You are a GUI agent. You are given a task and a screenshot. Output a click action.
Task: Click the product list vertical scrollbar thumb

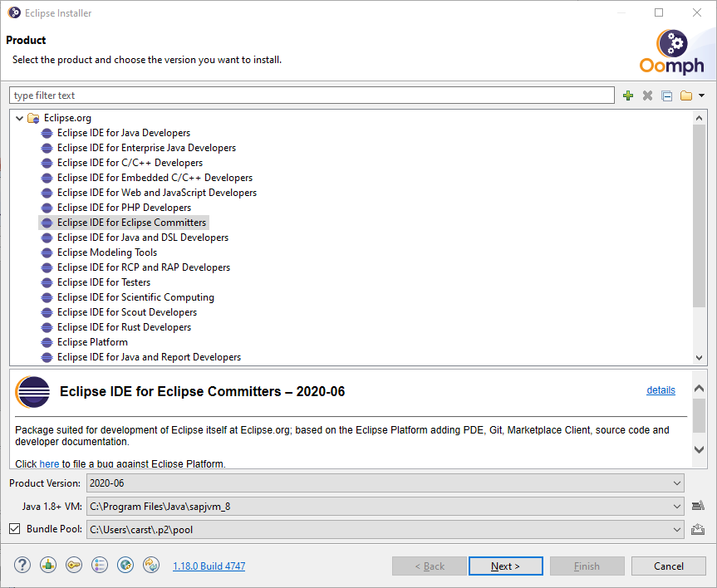(x=699, y=216)
